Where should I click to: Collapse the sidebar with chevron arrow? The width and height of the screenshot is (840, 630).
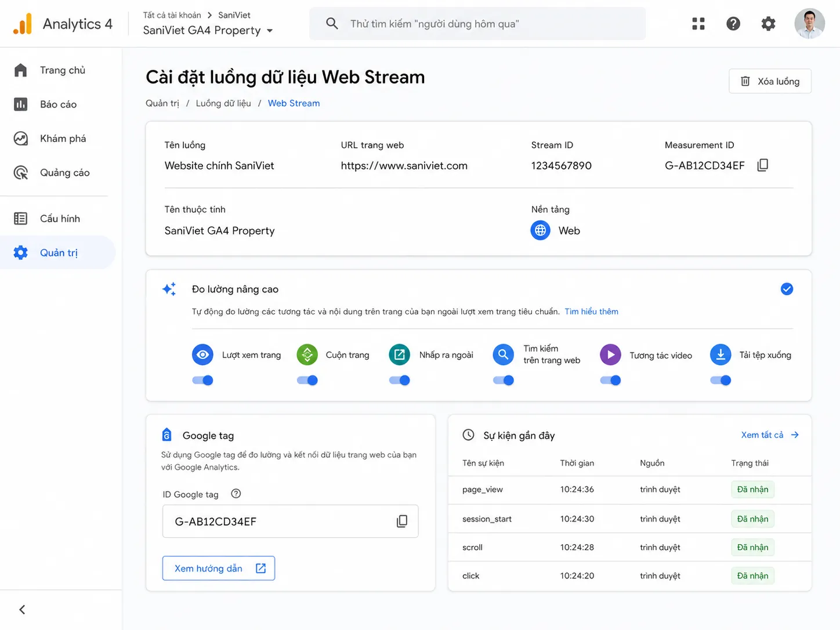pyautogui.click(x=22, y=610)
